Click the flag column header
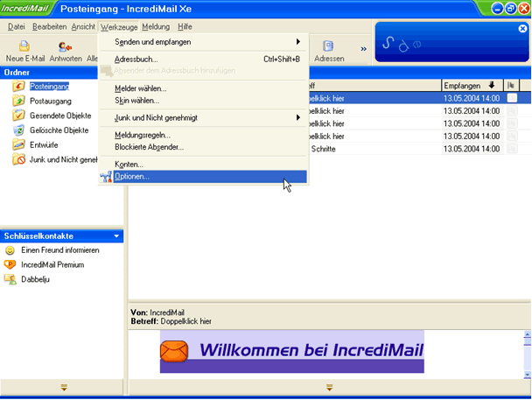 pyautogui.click(x=511, y=86)
